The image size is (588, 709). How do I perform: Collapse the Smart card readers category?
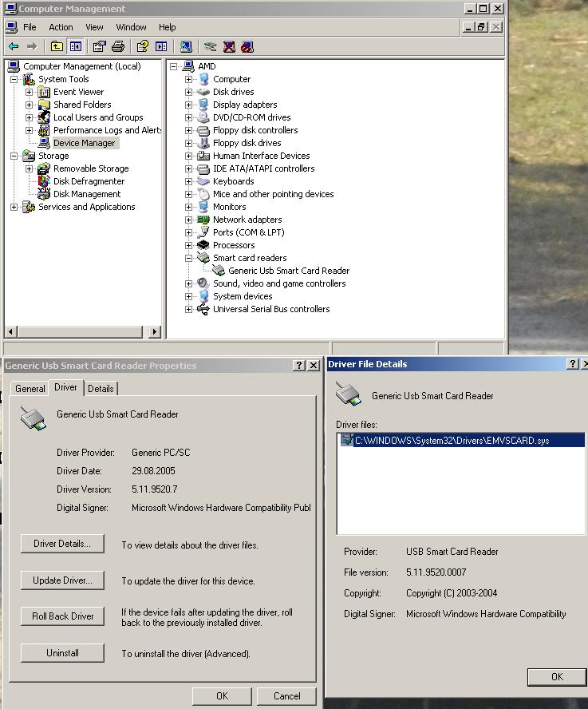188,258
